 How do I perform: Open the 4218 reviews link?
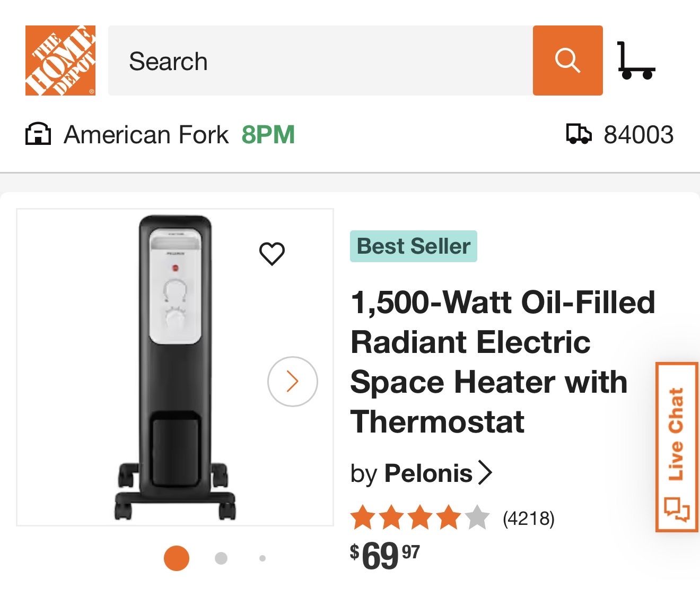point(528,518)
